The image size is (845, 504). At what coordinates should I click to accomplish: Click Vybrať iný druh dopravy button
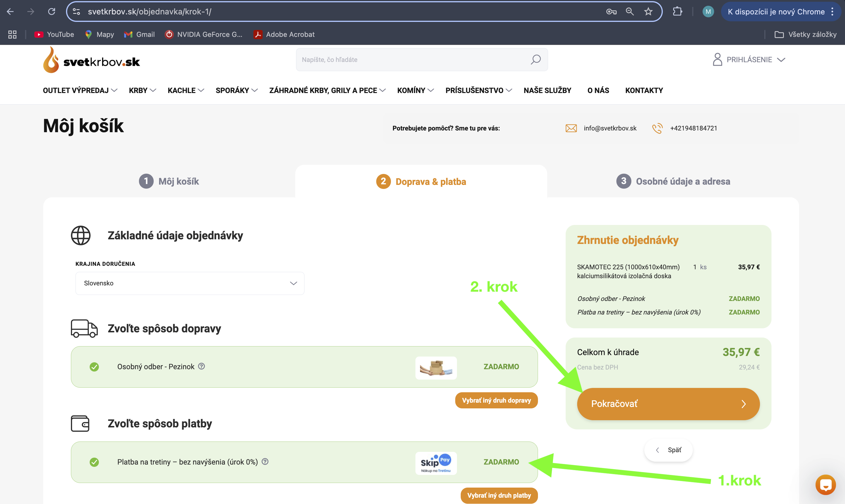(x=496, y=400)
